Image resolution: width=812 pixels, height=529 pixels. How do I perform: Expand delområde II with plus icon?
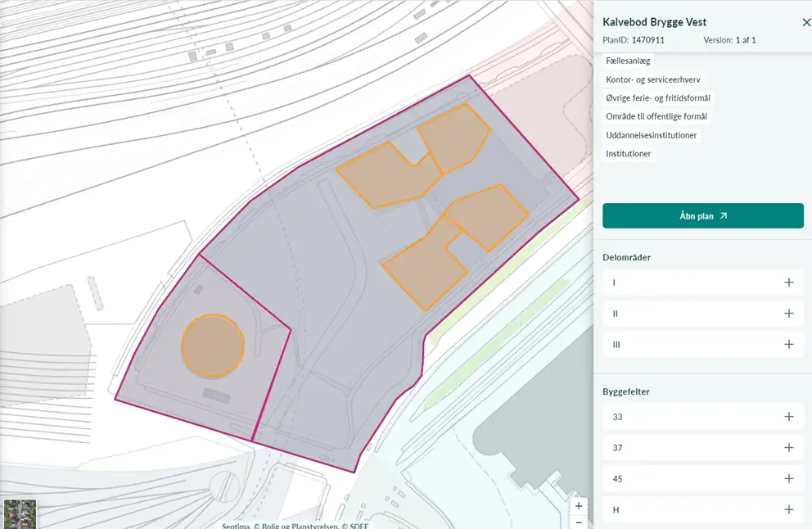[x=788, y=314]
